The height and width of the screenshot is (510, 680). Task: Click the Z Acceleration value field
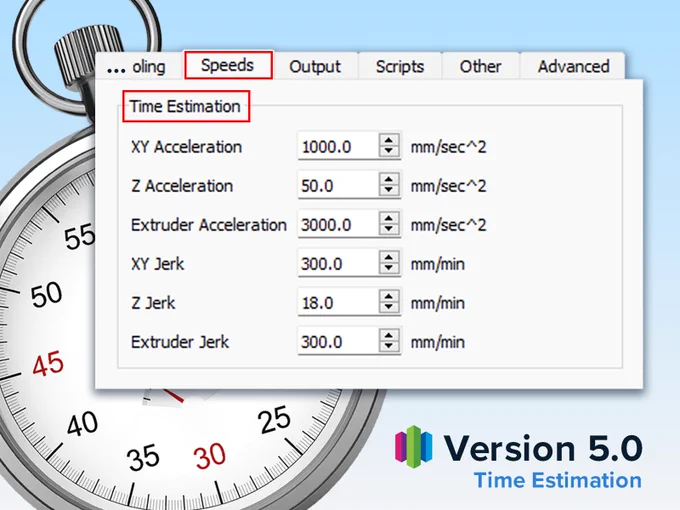[338, 186]
